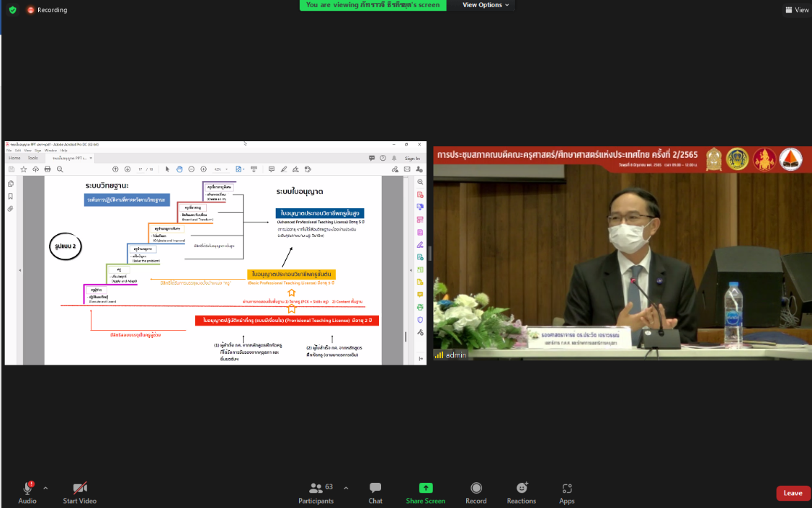Select the highlighter pen tool in Acrobat
This screenshot has width=812, height=508.
click(284, 169)
